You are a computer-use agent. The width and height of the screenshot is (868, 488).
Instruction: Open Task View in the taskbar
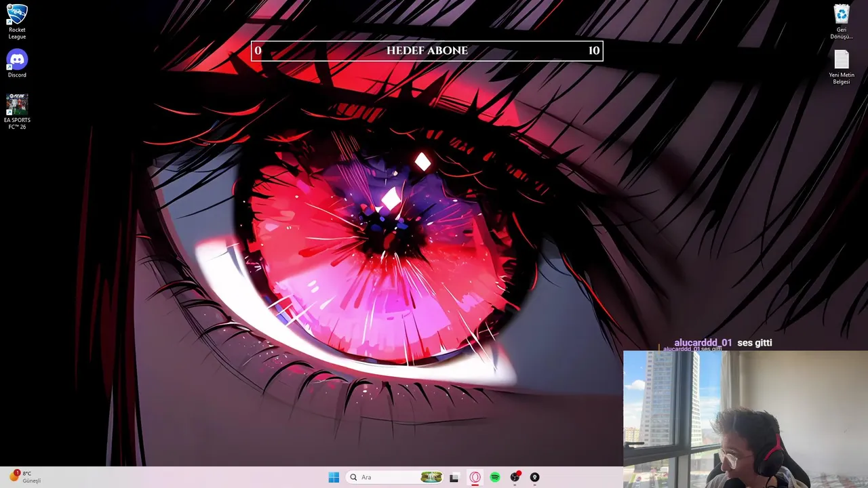[454, 477]
